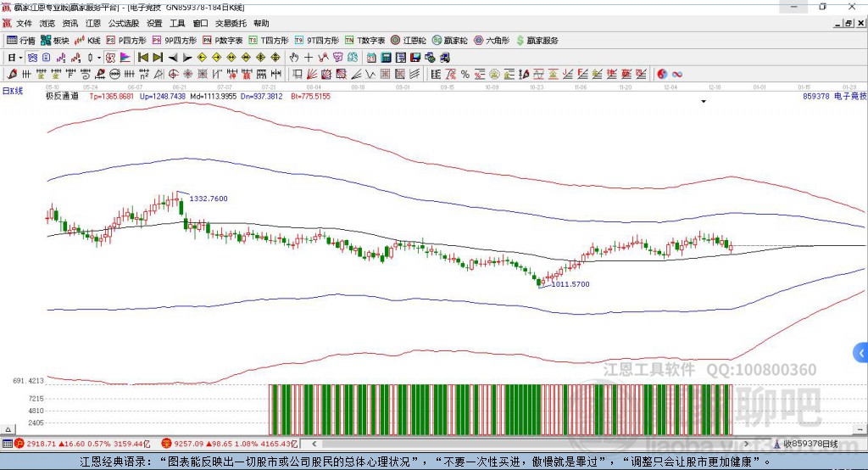The width and height of the screenshot is (868, 470).
Task: Select the crosshair cursor tool
Action: click(x=309, y=58)
